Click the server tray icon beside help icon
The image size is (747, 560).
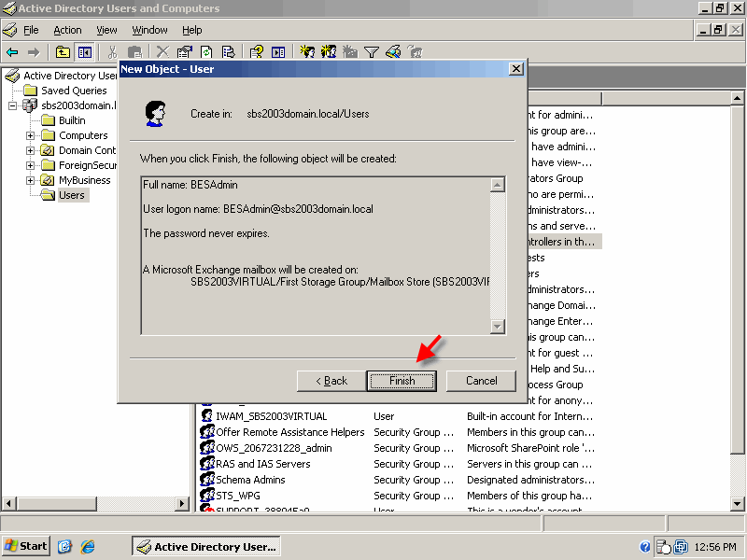(663, 547)
